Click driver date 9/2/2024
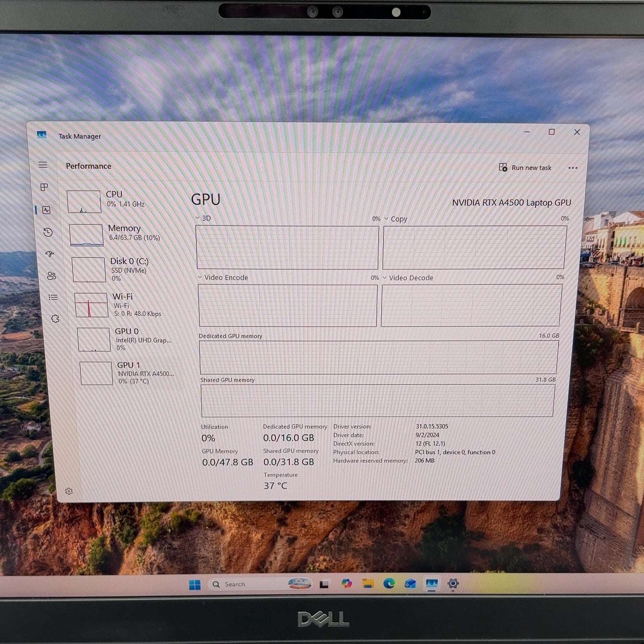Viewport: 644px width, 644px height. pyautogui.click(x=427, y=435)
